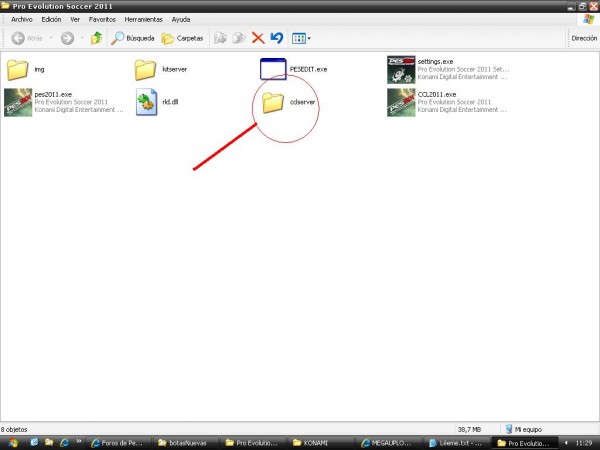Toggle the Carpetas folder pane

pos(182,38)
